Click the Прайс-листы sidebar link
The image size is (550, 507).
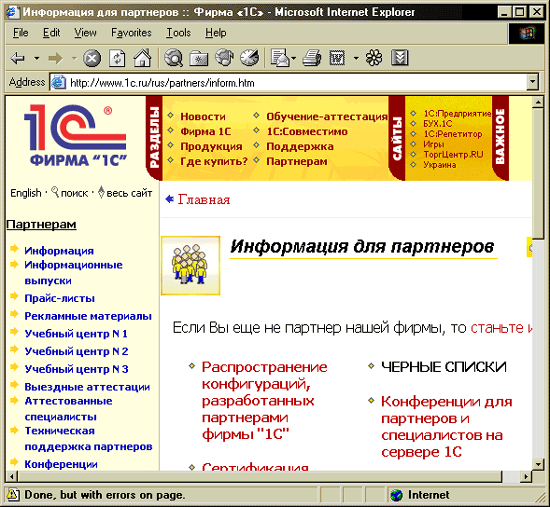(x=59, y=298)
